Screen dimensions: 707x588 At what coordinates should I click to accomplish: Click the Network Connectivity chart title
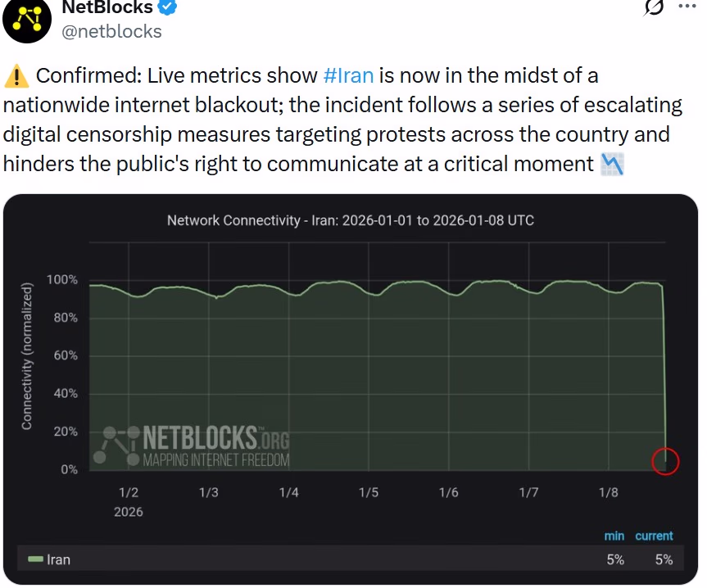(x=350, y=221)
